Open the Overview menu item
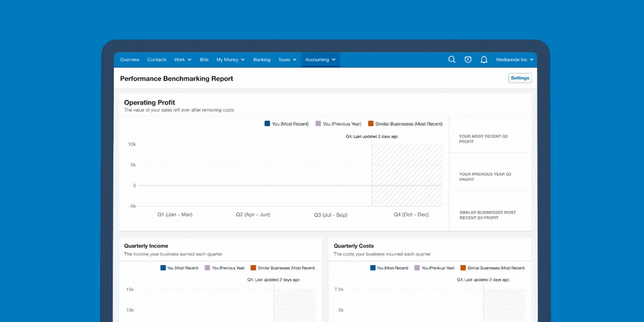 (130, 59)
